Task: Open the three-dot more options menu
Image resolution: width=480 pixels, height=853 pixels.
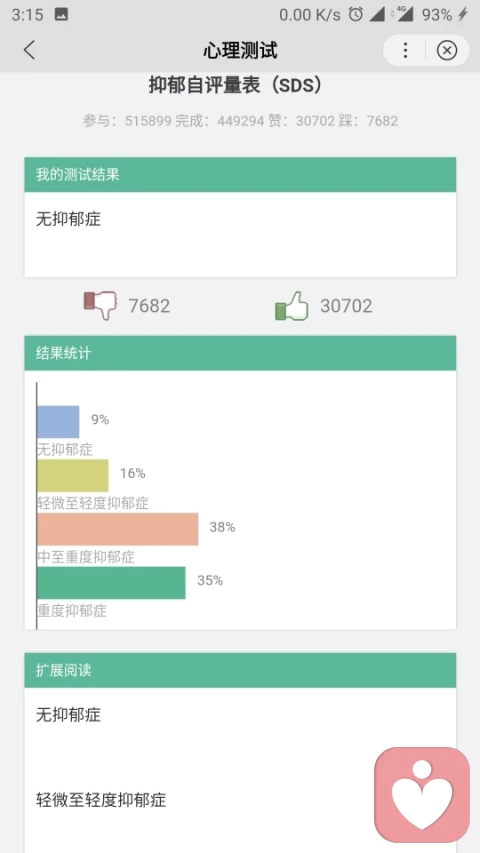Action: pos(405,51)
